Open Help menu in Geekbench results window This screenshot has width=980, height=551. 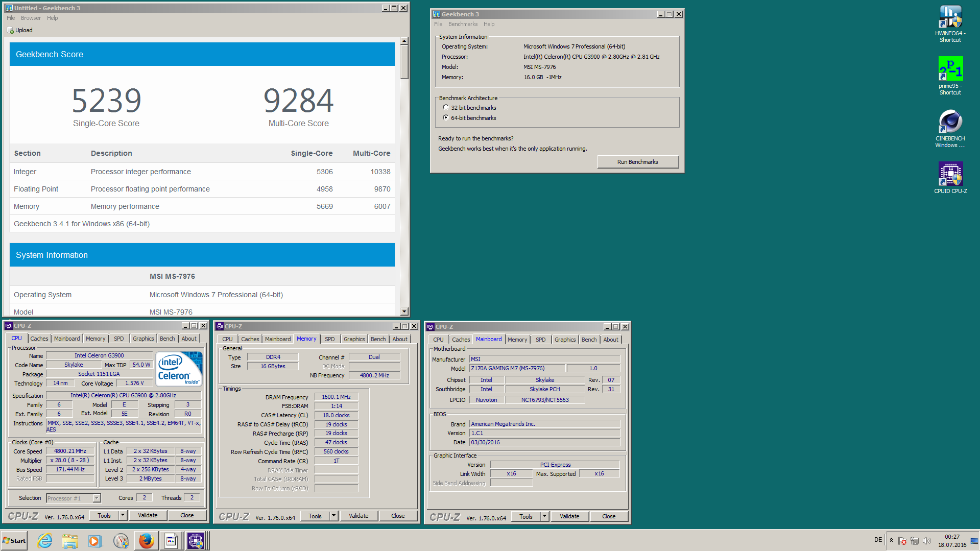[x=53, y=18]
